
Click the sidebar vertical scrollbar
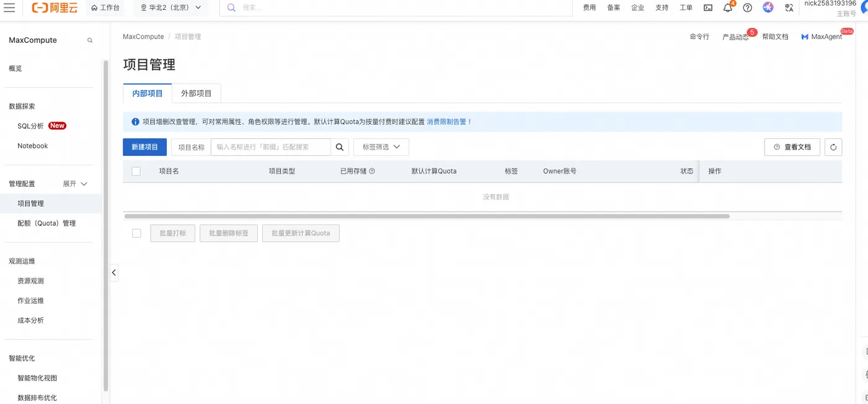point(106,225)
